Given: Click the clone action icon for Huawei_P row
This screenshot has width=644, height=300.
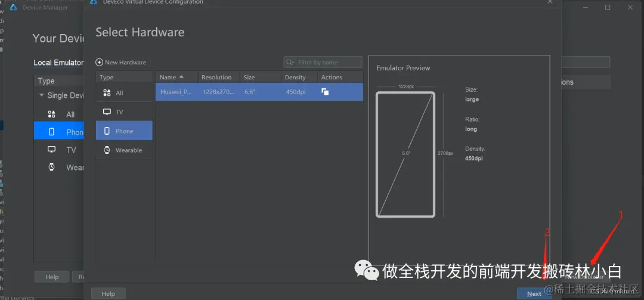Looking at the screenshot, I should (325, 92).
